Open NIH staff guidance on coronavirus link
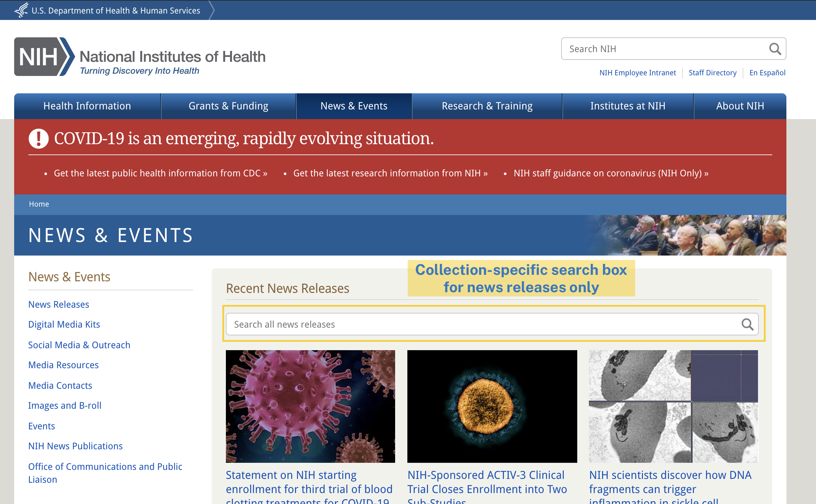 (x=611, y=173)
